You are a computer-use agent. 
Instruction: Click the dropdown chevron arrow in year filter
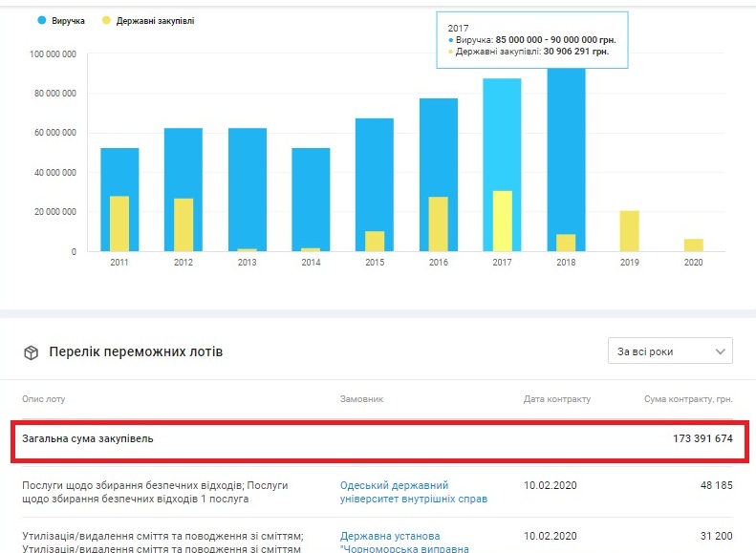720,351
